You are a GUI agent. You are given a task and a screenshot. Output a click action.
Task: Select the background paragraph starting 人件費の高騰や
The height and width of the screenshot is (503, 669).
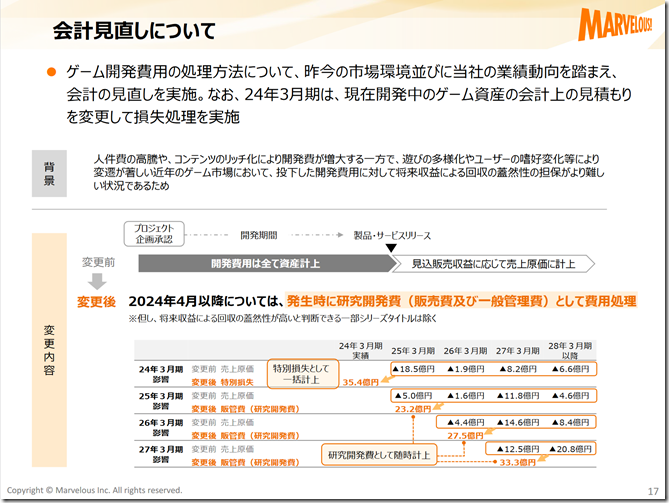(349, 172)
